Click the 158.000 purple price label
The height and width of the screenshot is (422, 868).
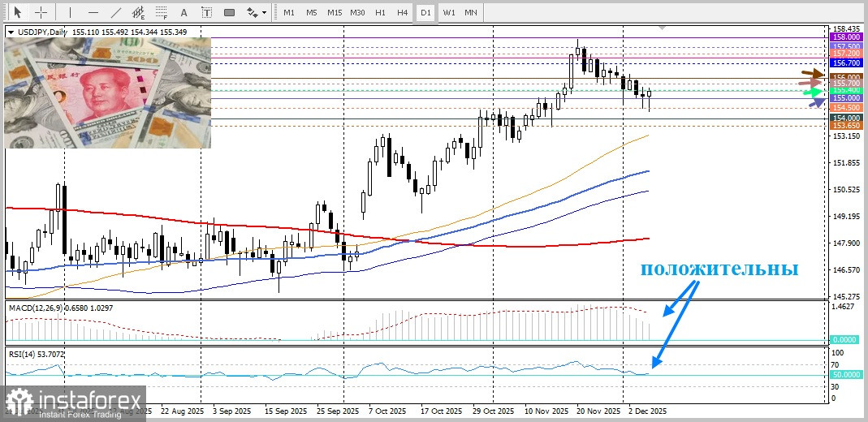[x=844, y=37]
